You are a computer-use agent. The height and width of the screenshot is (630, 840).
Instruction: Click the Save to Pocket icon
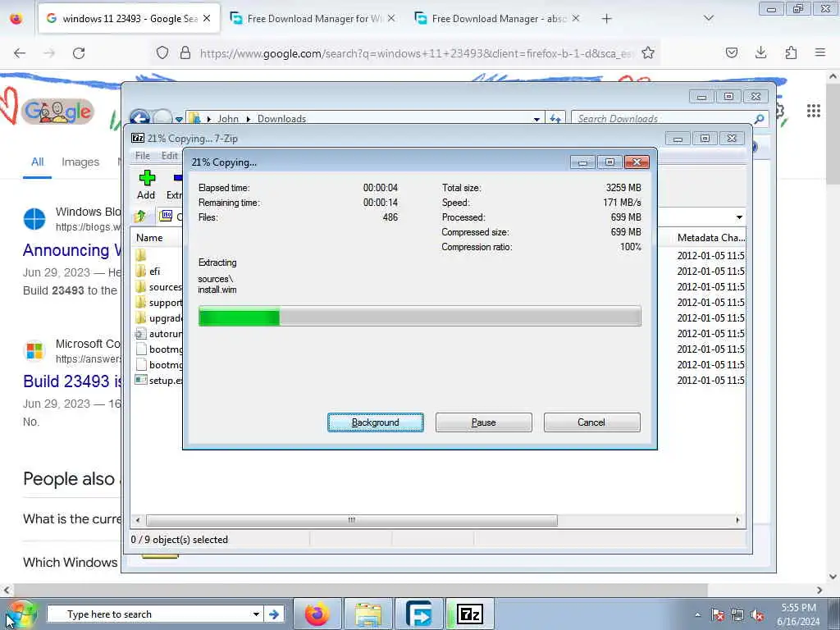(x=731, y=52)
